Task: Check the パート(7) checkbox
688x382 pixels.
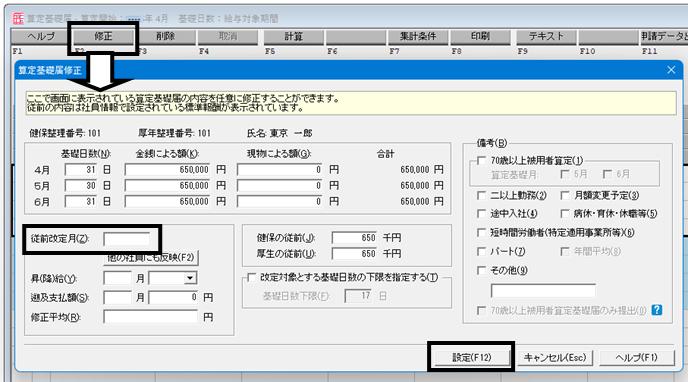Action: pyautogui.click(x=481, y=251)
